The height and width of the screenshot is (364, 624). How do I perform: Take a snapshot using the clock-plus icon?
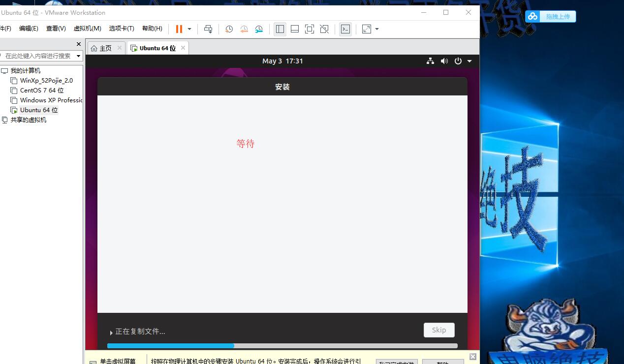point(229,29)
